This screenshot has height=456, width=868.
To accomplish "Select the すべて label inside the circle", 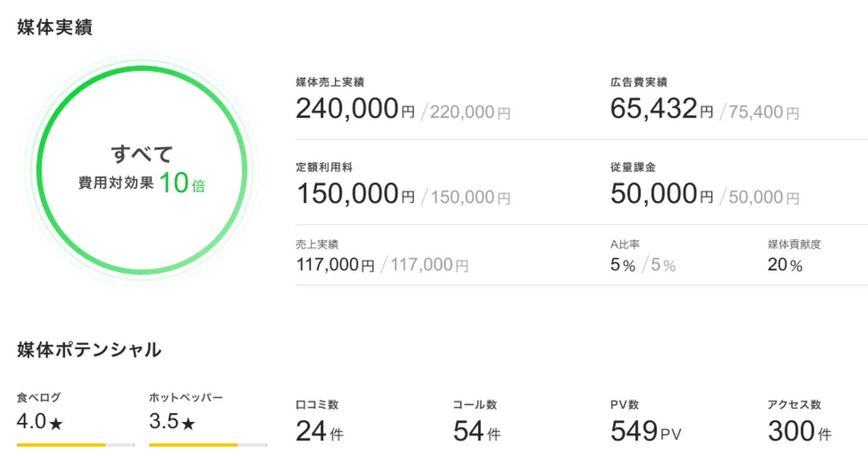I will pos(142,154).
